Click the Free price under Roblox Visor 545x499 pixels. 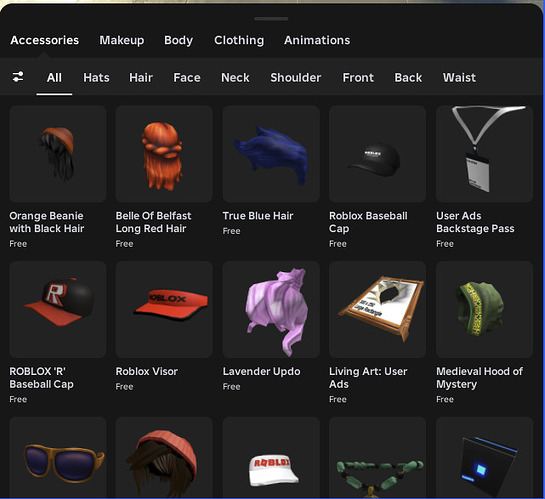coord(124,386)
